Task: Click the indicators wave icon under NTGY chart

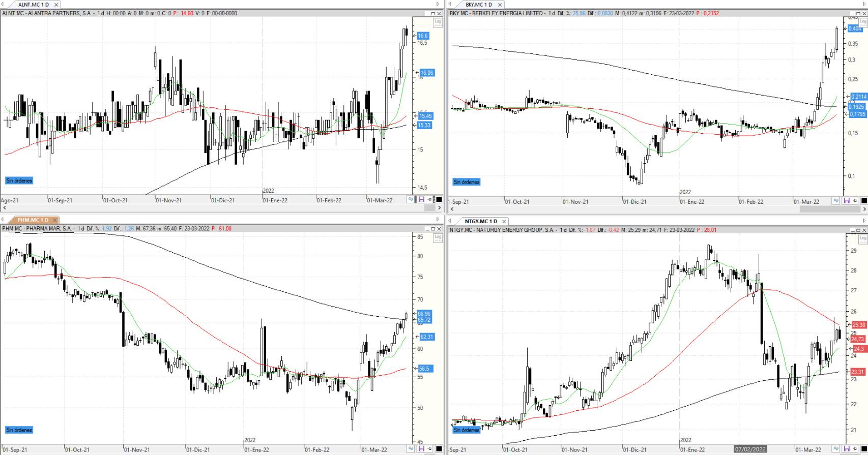Action: (x=836, y=449)
